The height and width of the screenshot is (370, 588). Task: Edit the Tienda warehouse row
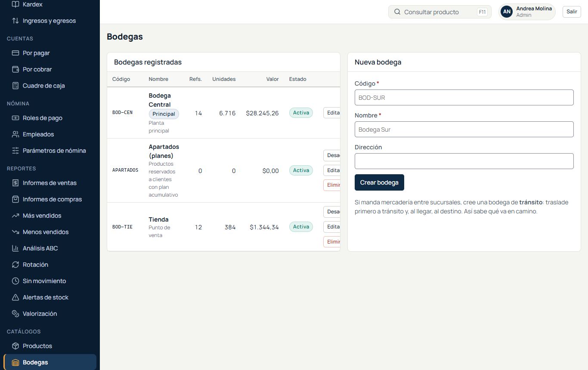click(332, 227)
